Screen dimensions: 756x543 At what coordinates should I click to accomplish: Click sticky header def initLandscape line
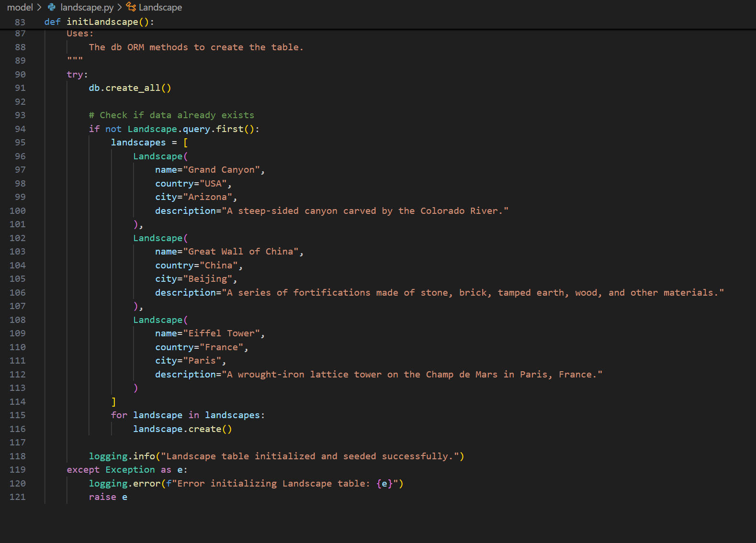tap(99, 22)
